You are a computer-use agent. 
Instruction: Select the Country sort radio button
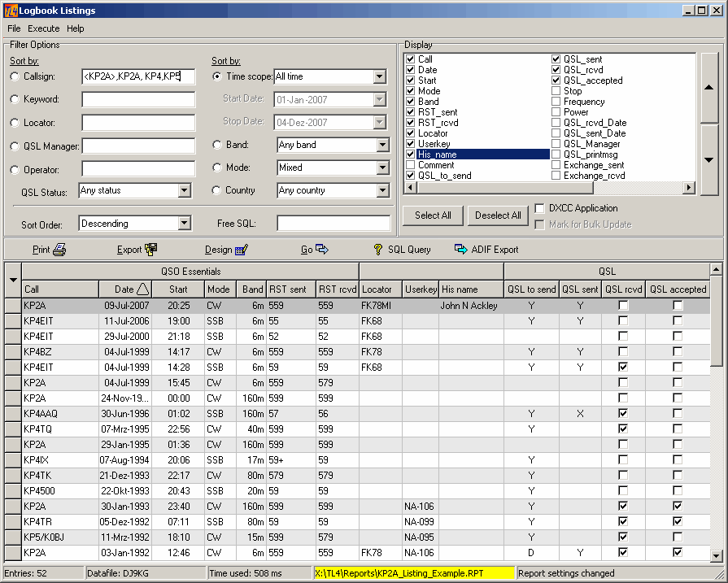click(x=216, y=190)
